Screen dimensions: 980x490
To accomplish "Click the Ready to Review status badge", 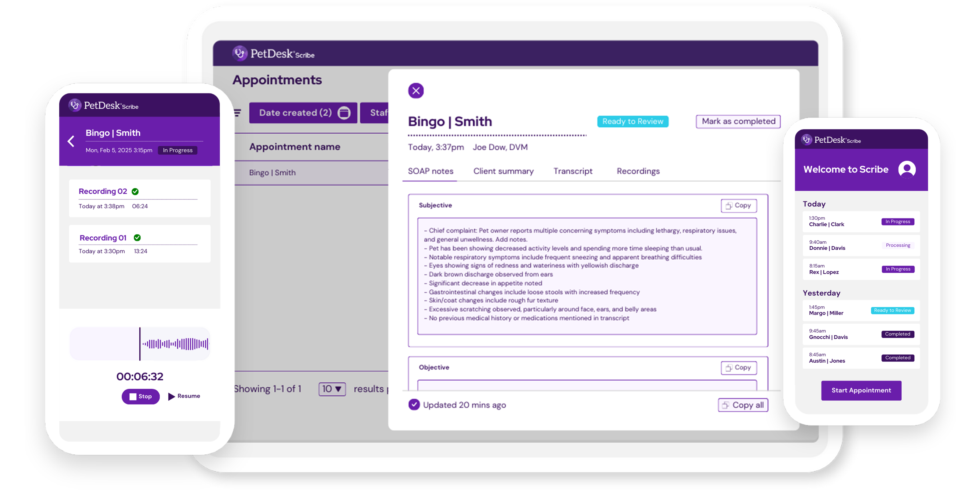I will coord(633,121).
